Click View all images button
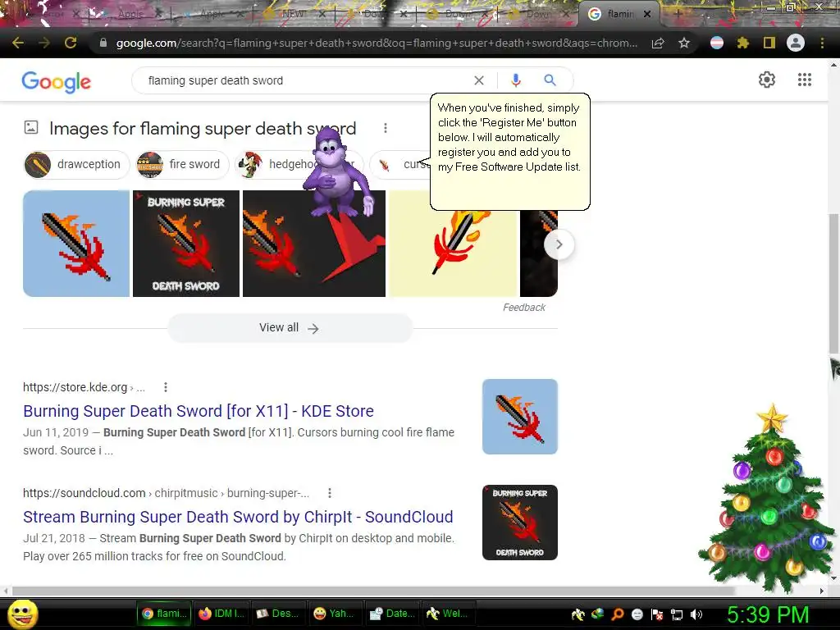This screenshot has width=840, height=630. coord(290,328)
